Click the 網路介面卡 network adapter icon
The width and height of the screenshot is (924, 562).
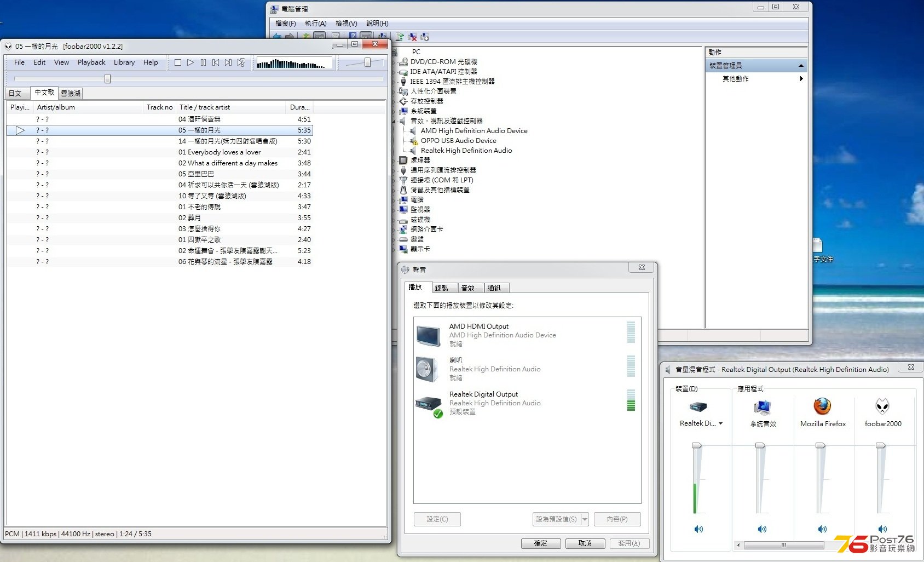click(x=403, y=230)
